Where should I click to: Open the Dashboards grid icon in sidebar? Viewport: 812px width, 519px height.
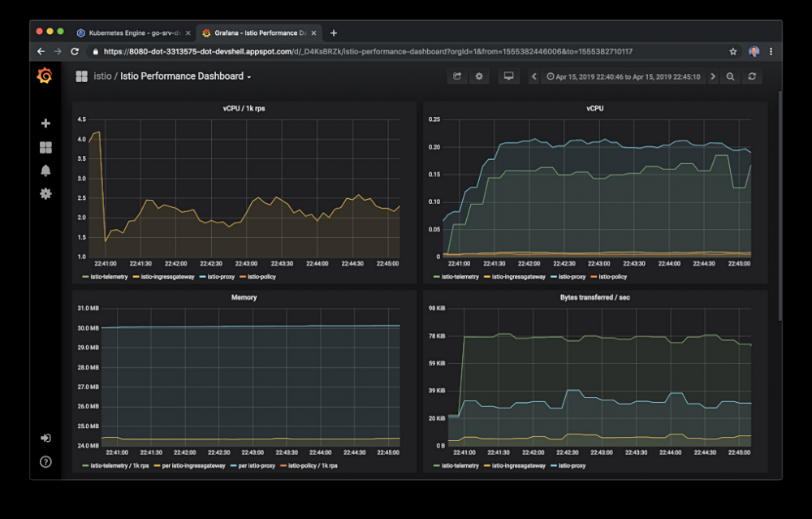coord(45,147)
